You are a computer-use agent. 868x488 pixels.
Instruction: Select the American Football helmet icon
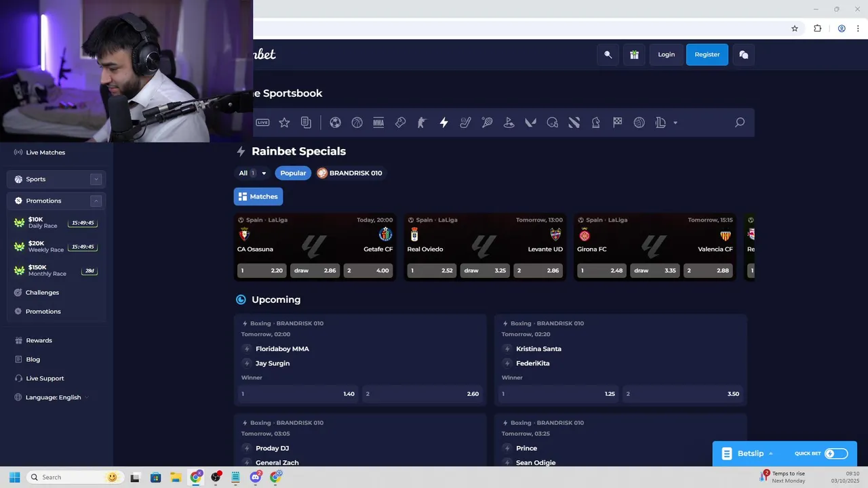point(552,123)
